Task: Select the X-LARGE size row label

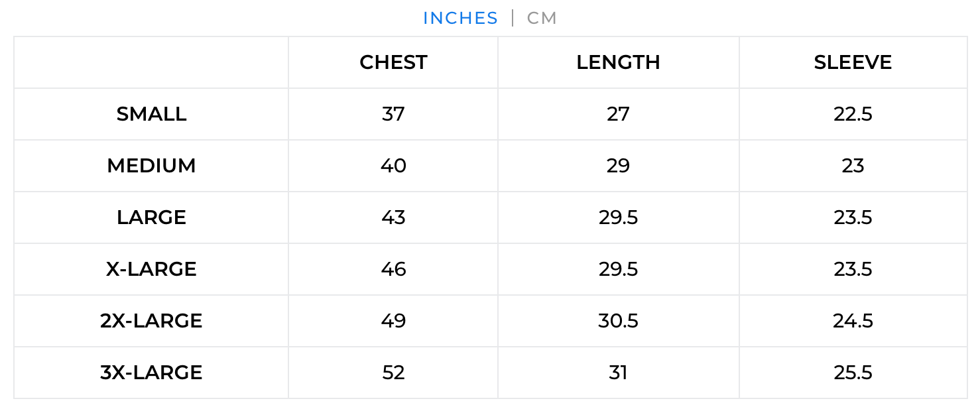Action: tap(151, 269)
